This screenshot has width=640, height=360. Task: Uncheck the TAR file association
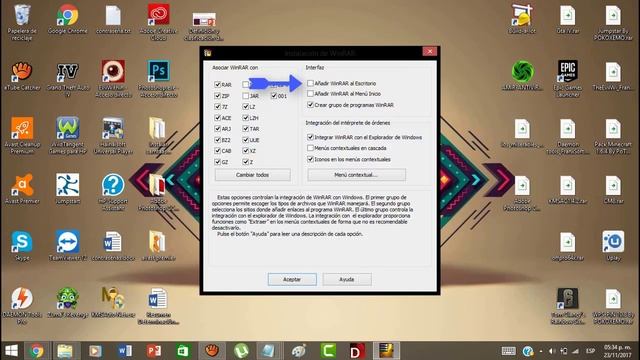(245, 129)
